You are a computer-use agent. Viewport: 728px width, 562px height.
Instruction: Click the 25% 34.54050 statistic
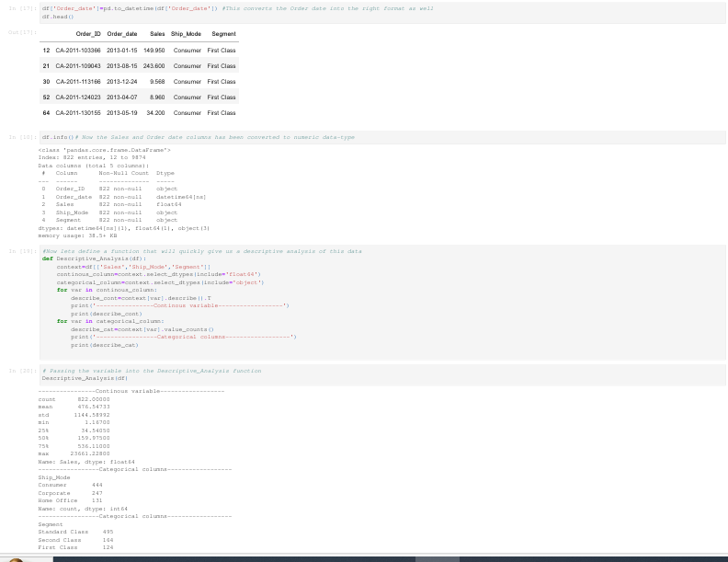[74, 430]
